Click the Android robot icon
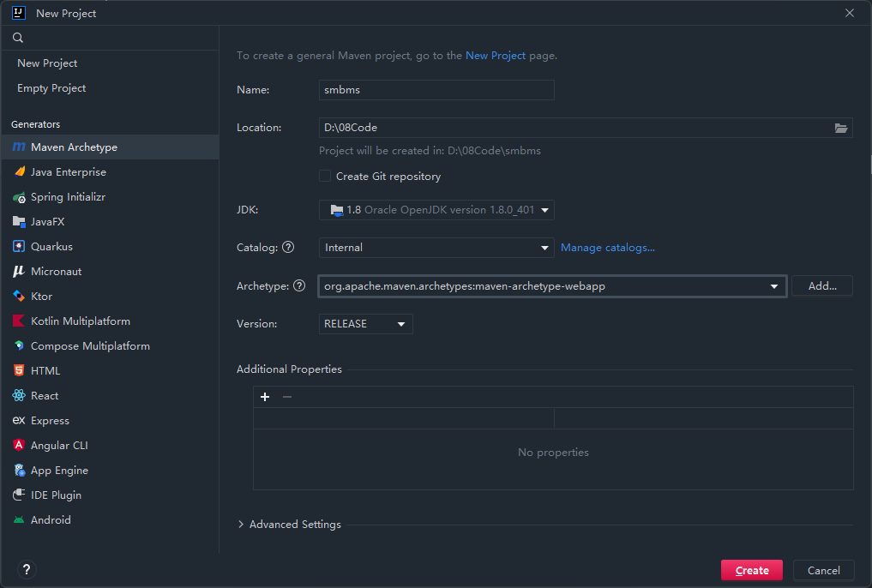Screen dimensions: 872x588 click(19, 520)
